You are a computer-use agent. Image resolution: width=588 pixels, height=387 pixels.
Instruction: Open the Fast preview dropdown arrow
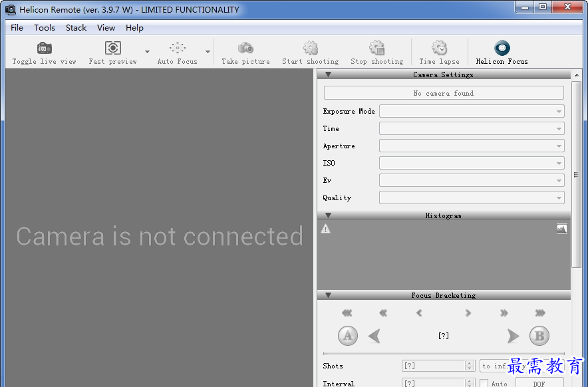tap(148, 52)
